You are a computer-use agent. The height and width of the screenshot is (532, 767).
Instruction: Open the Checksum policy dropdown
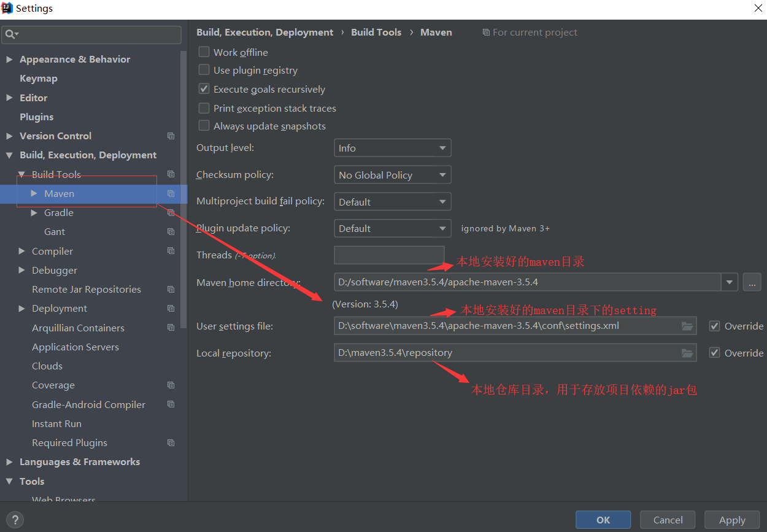[393, 175]
